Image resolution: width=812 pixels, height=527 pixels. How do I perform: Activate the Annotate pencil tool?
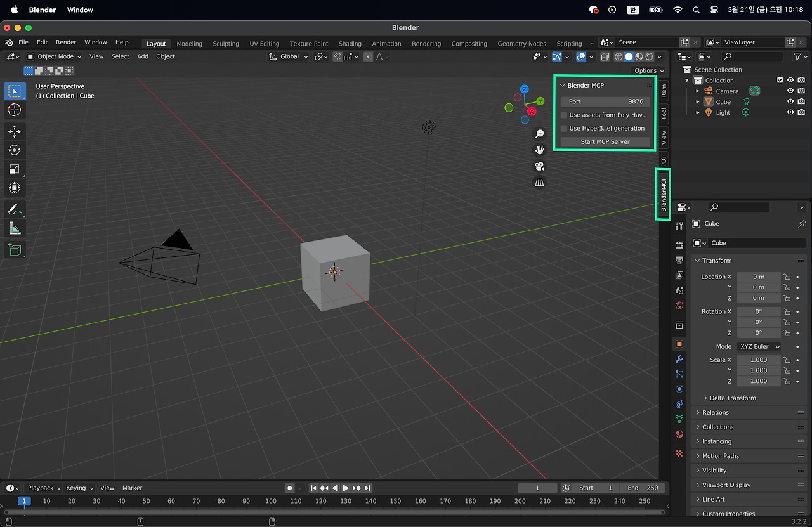[15, 209]
